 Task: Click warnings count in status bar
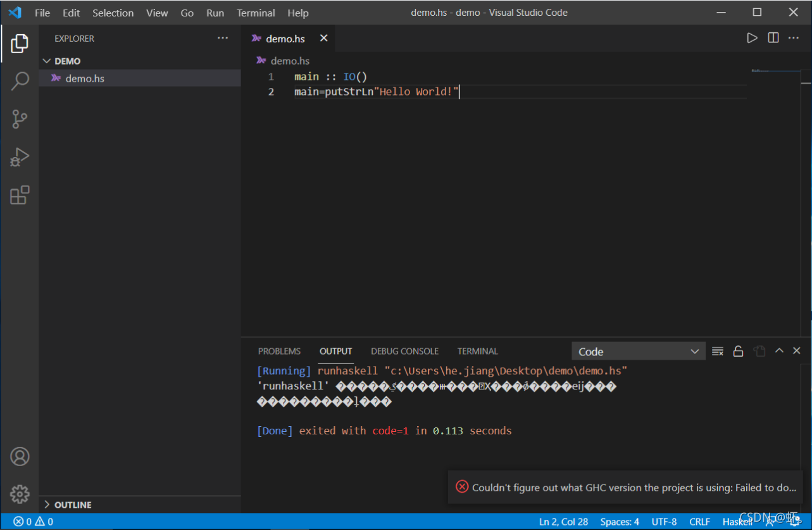coord(44,522)
